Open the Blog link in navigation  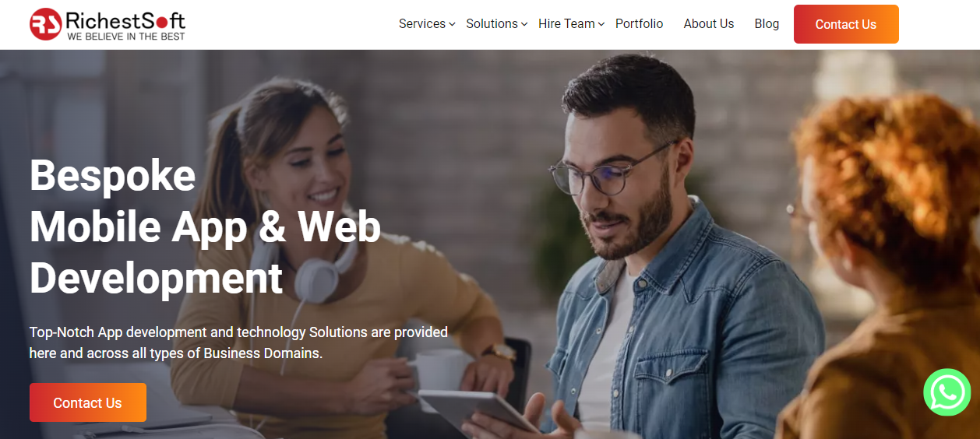(767, 24)
